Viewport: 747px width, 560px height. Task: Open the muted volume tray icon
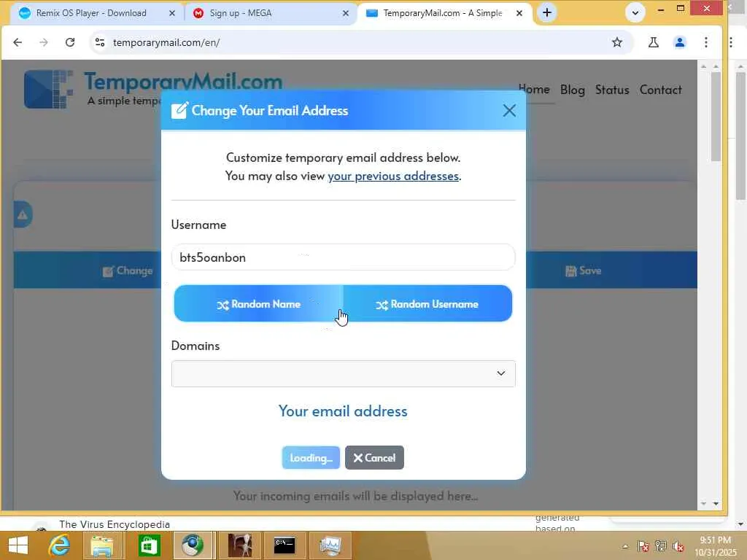(x=678, y=546)
